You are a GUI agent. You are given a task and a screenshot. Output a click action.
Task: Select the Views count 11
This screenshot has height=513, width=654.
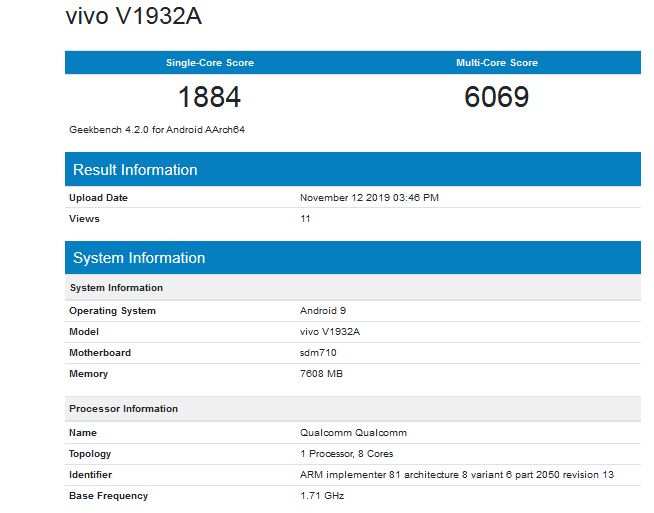click(x=305, y=219)
